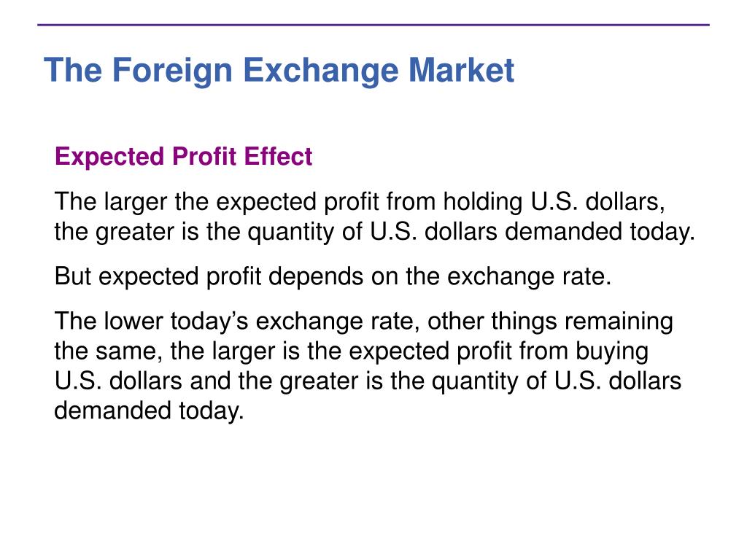Image resolution: width=747 pixels, height=560 pixels.
Task: Click the word Exchange in the title
Action: [320, 71]
